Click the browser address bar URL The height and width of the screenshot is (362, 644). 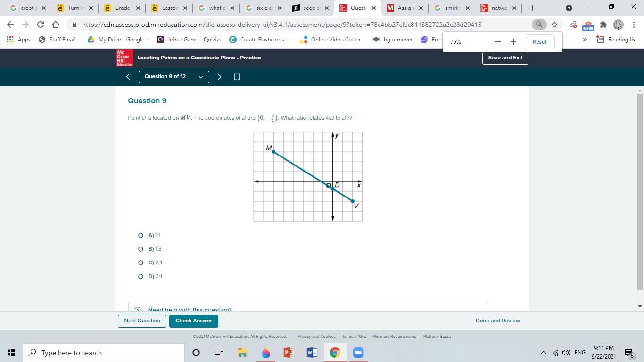click(x=281, y=25)
